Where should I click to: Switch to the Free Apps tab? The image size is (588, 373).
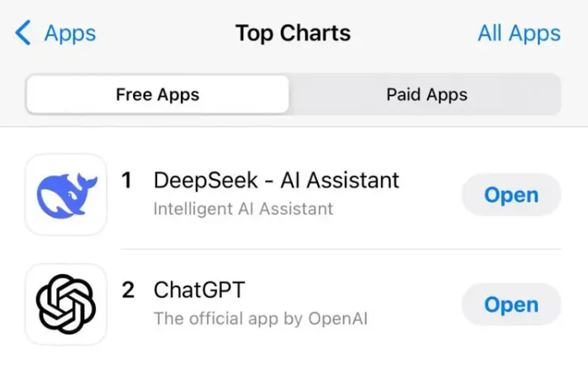[x=157, y=94]
